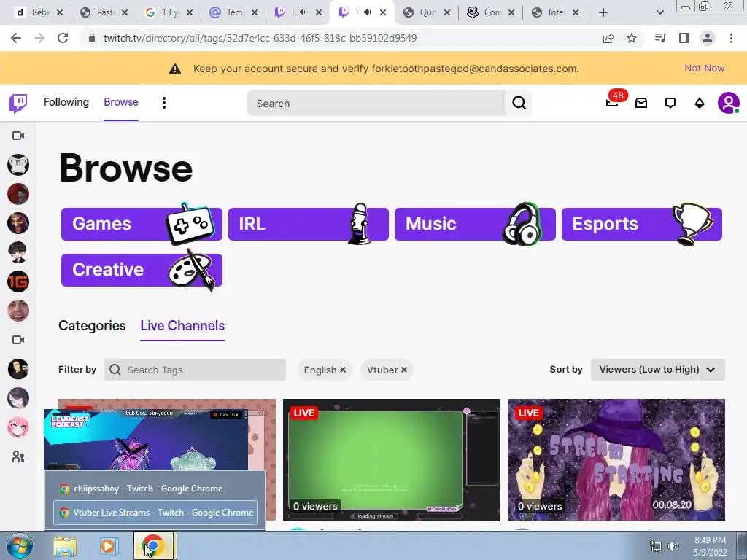Click the volume speaker icon in system tray
This screenshot has width=747, height=560.
click(673, 546)
